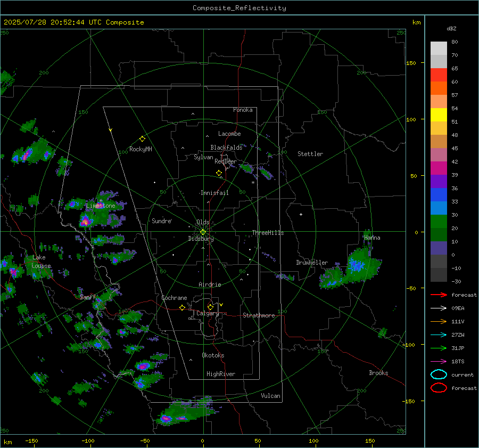
Task: Click the Strathmore label
Action: [259, 315]
